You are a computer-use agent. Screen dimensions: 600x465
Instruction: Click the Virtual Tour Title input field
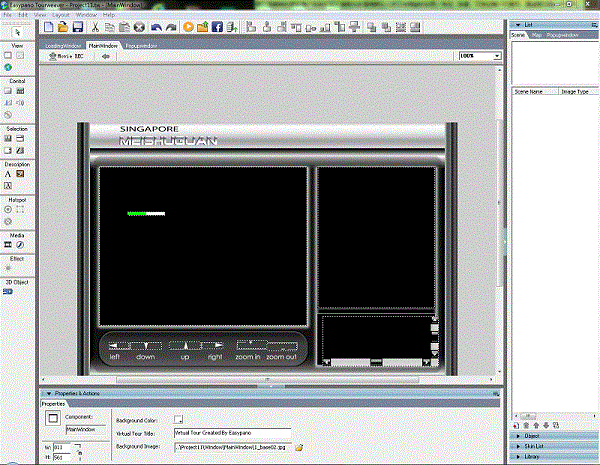coord(232,433)
